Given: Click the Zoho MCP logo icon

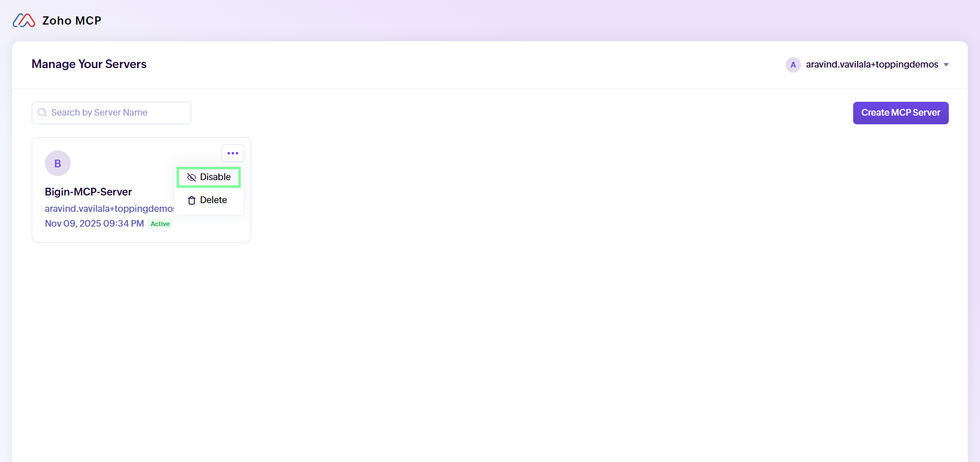Looking at the screenshot, I should click(24, 20).
